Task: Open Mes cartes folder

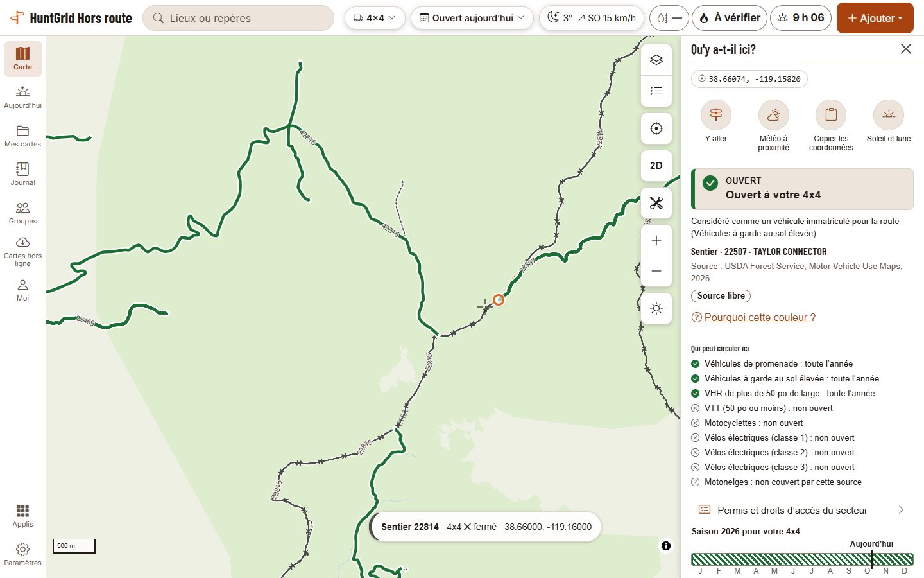Action: [23, 136]
